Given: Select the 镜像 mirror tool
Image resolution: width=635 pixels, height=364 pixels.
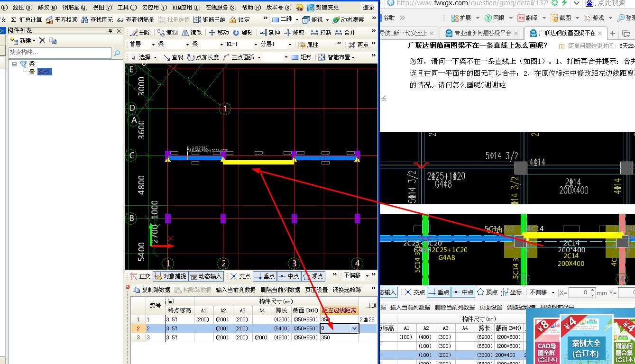Looking at the screenshot, I should pyautogui.click(x=192, y=33).
